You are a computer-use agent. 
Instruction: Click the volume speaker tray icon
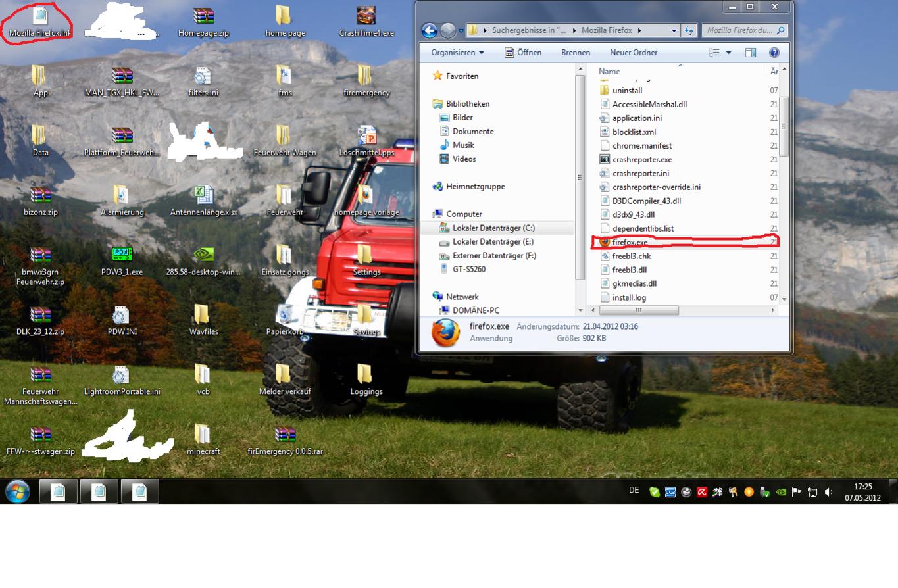828,492
